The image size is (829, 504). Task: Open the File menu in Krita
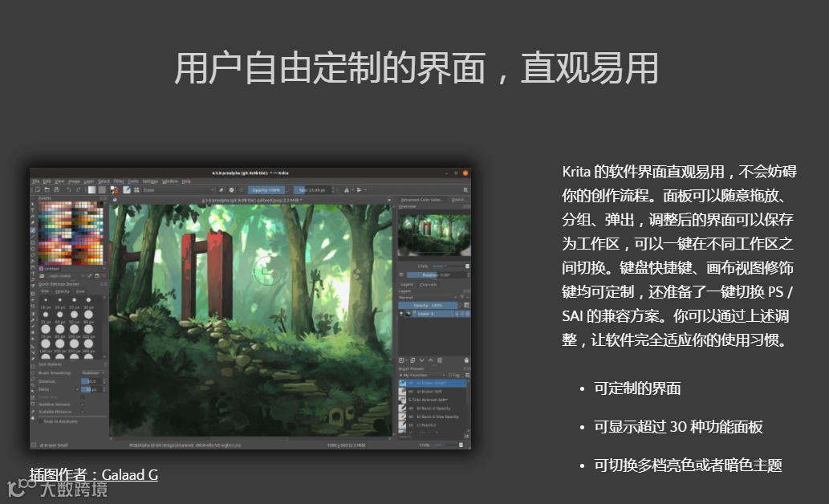click(36, 181)
